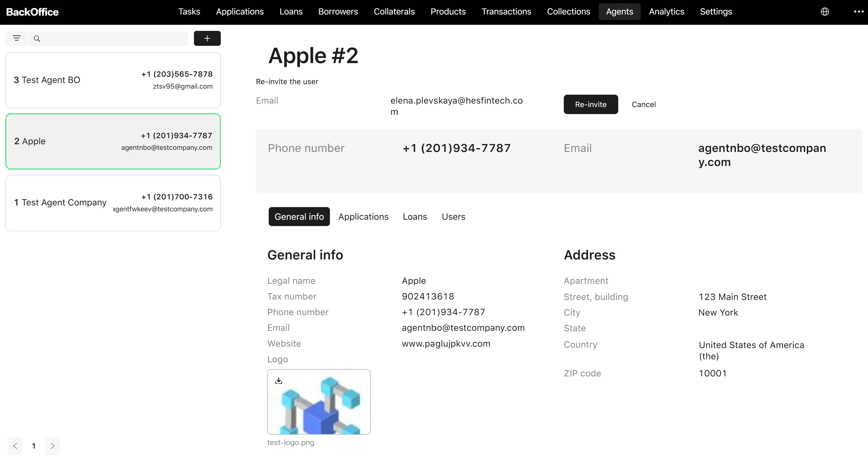Click the Apple #2 heading

[313, 56]
